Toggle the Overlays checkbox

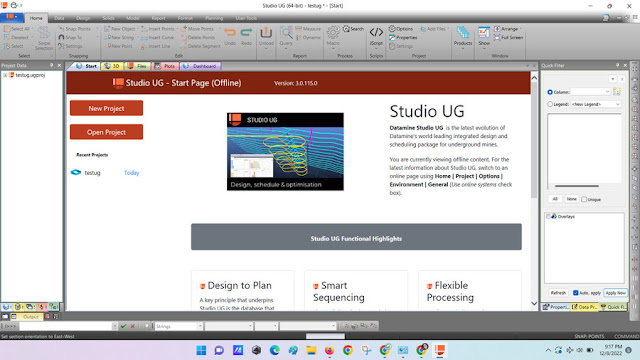[x=548, y=217]
